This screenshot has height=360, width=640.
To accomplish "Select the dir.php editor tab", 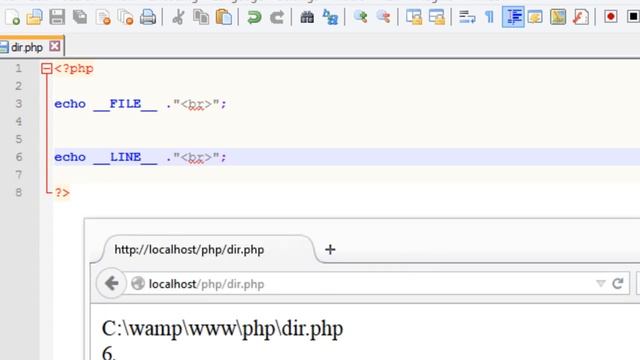I will (27, 47).
